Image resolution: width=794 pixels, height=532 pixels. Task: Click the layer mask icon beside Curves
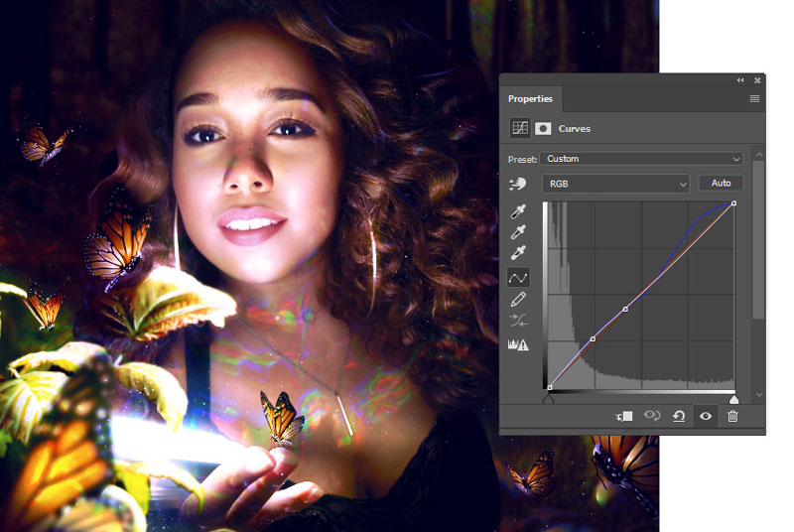(x=543, y=129)
